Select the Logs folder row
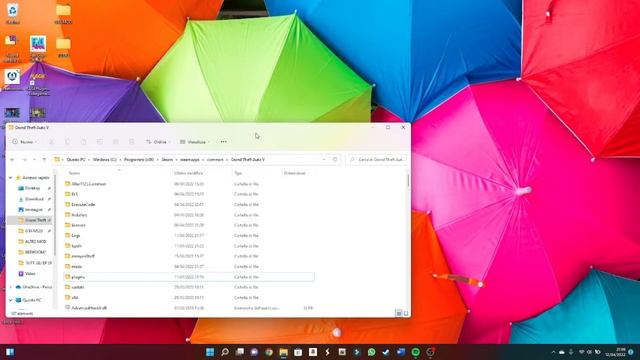The image size is (640, 360). pos(189,236)
